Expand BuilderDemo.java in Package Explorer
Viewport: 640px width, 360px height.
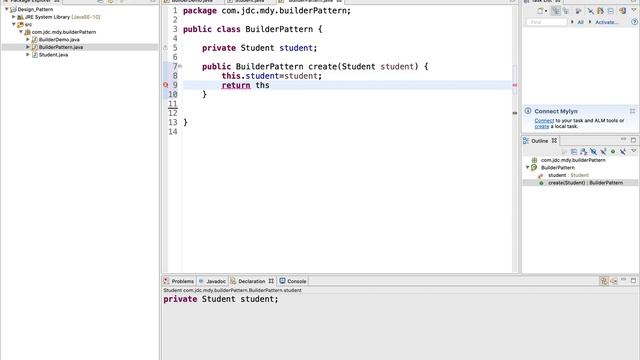[x=28, y=40]
